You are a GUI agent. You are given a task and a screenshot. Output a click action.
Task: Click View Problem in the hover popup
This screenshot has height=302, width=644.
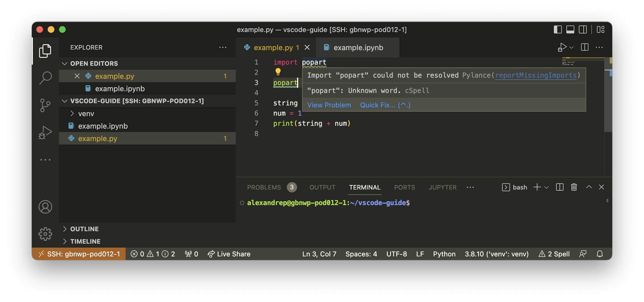(x=329, y=105)
